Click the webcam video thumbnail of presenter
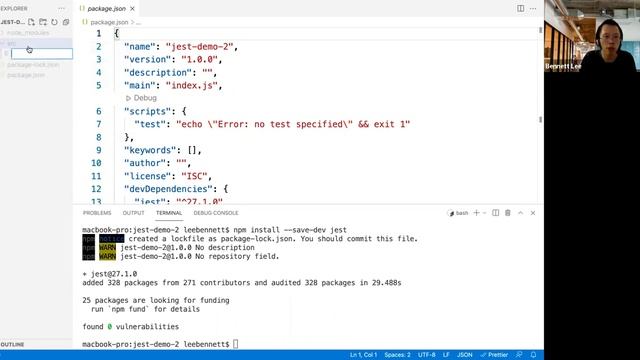 tap(592, 36)
